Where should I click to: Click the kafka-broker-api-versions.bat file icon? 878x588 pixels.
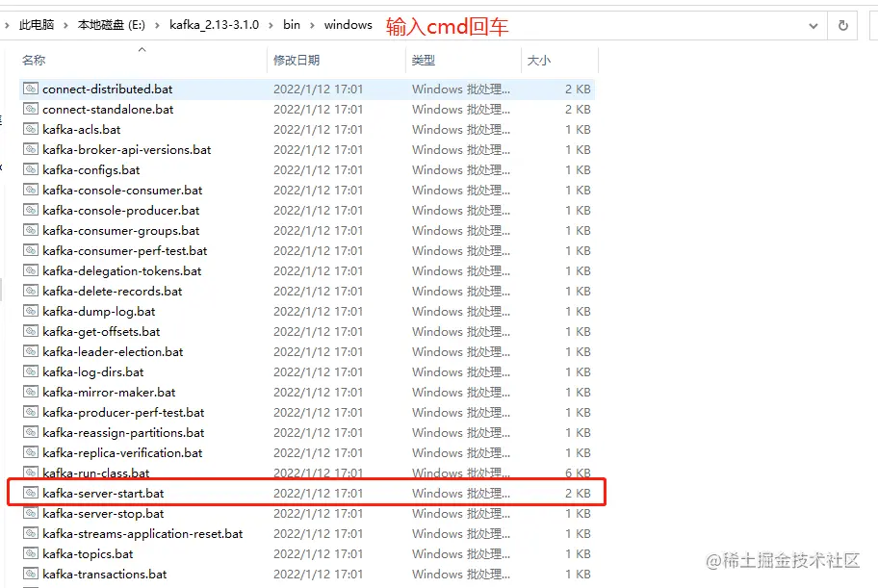click(x=31, y=149)
